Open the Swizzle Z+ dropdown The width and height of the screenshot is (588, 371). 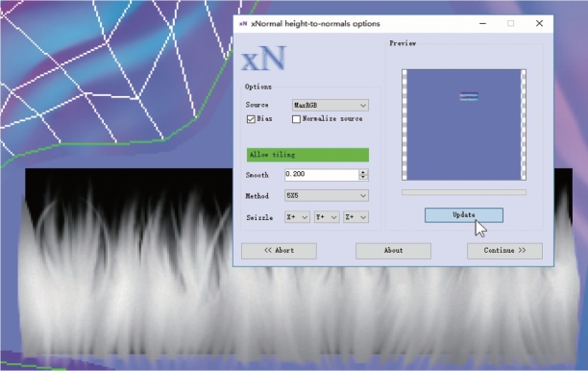(355, 217)
